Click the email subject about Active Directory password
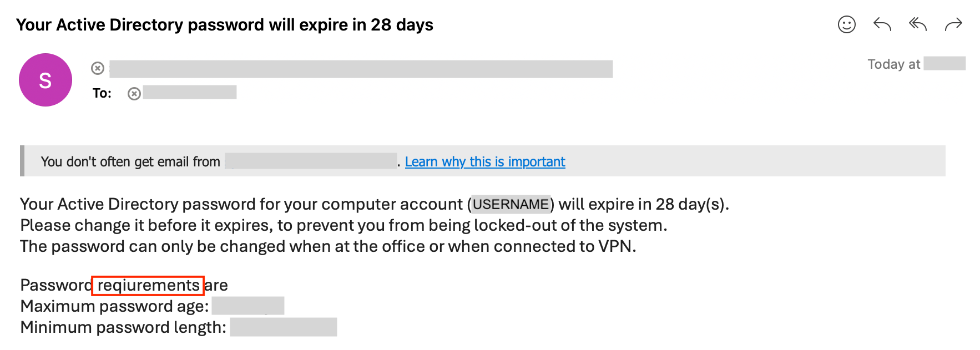The height and width of the screenshot is (350, 980). click(x=225, y=25)
